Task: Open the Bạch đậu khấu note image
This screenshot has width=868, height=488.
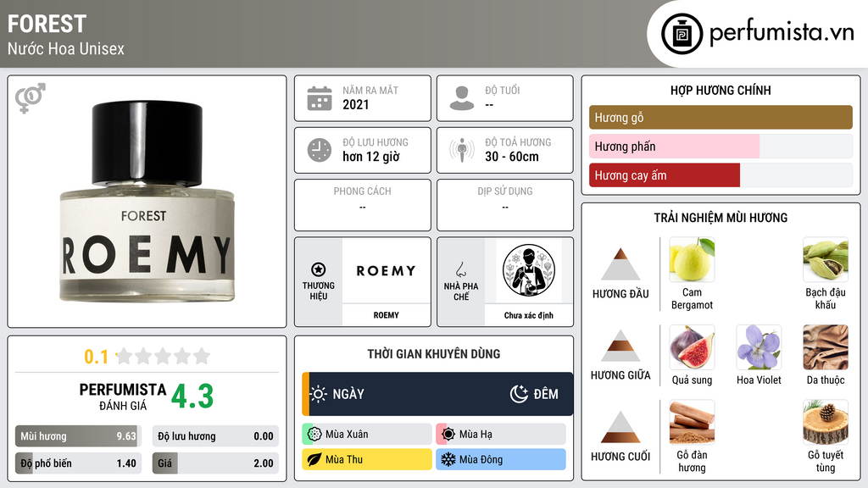Action: click(x=826, y=259)
